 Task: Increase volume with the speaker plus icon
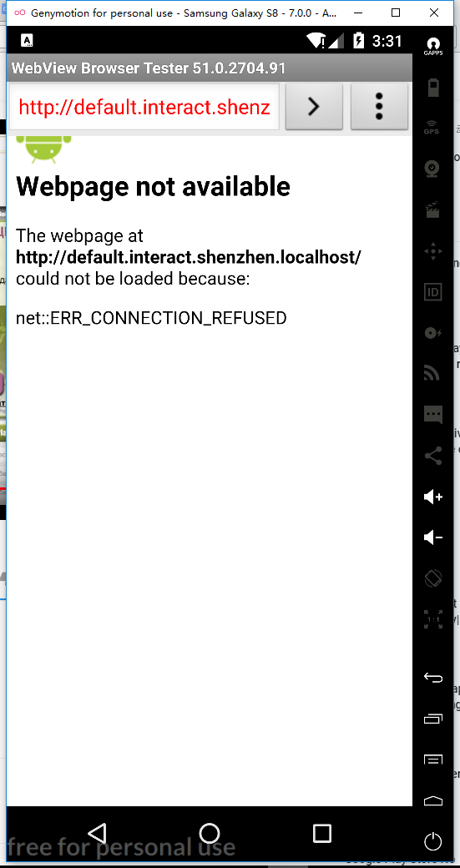coord(433,497)
